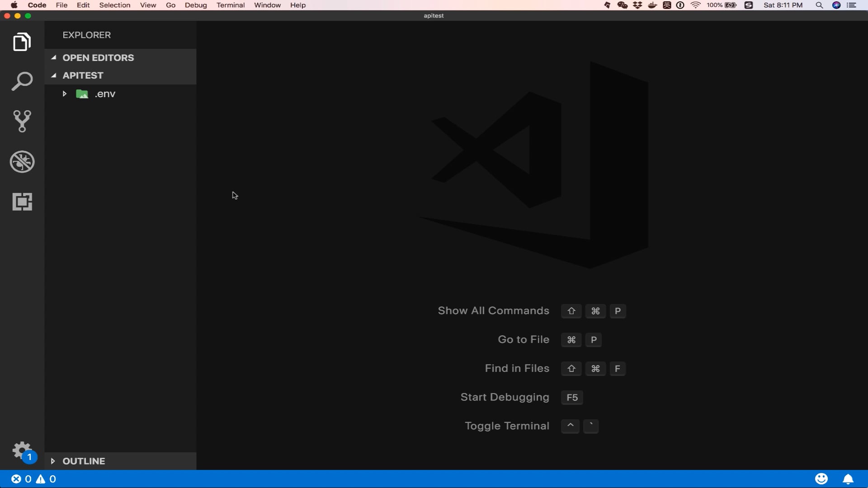
Task: Open Source Control view icon
Action: tap(22, 121)
